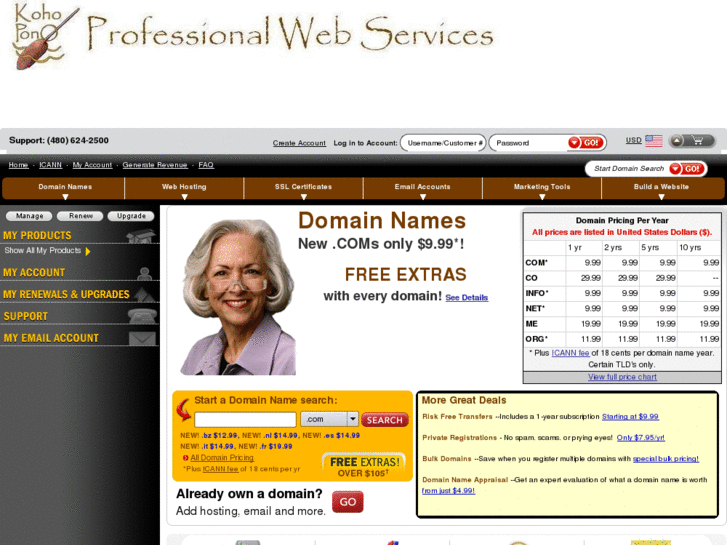Click the ICANN fee link in search box
This screenshot has height=545, width=727.
[x=220, y=469]
